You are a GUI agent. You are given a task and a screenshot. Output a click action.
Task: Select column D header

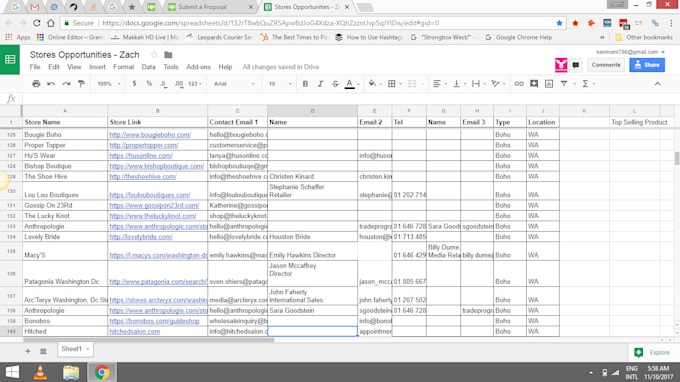pos(312,111)
